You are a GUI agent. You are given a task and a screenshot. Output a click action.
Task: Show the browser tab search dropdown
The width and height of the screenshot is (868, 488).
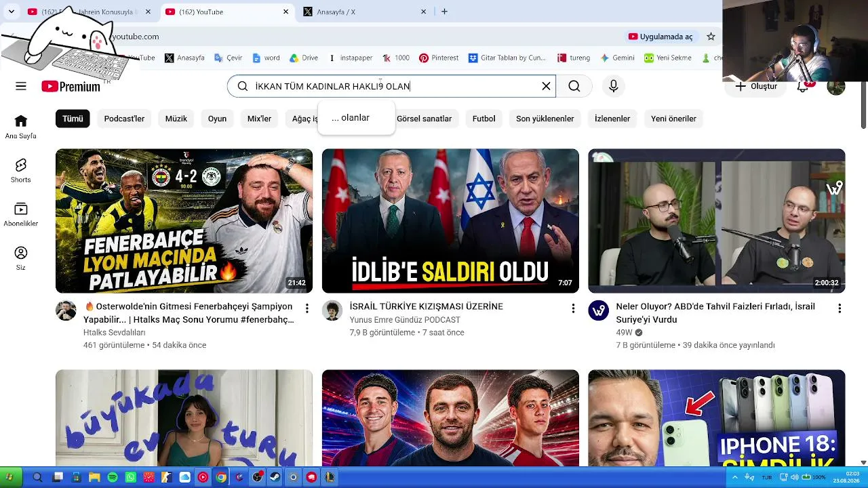click(x=12, y=12)
